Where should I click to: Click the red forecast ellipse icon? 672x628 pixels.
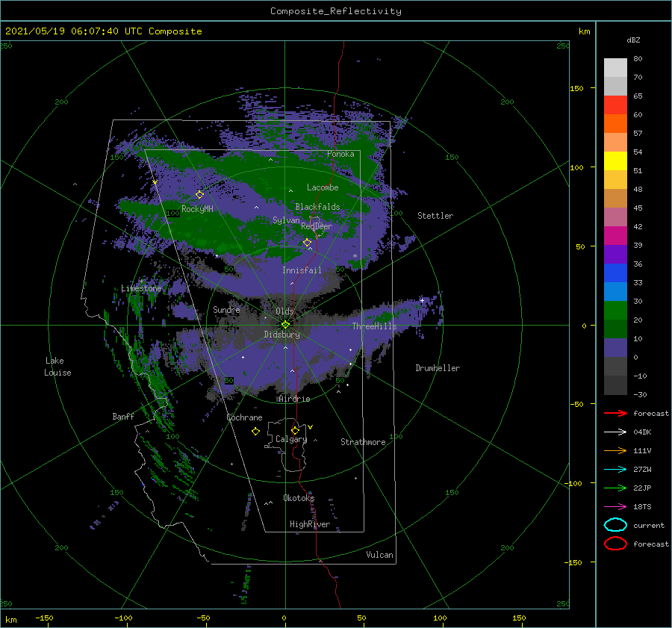pos(615,544)
